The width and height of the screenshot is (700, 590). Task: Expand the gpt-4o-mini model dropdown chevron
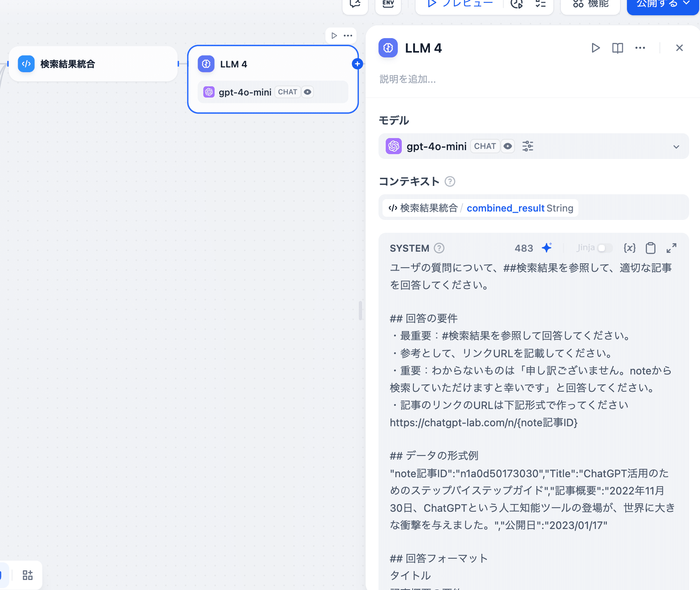click(x=676, y=146)
